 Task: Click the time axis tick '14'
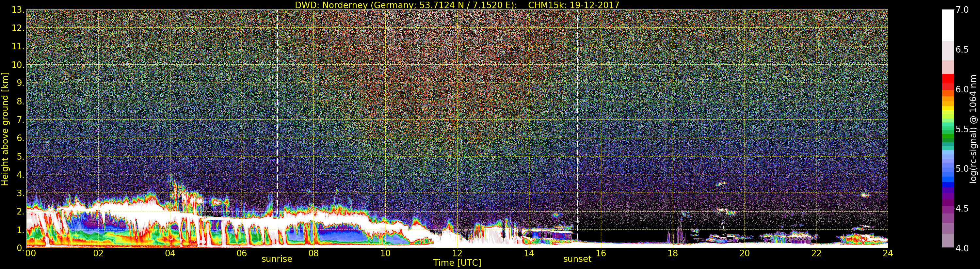529,253
